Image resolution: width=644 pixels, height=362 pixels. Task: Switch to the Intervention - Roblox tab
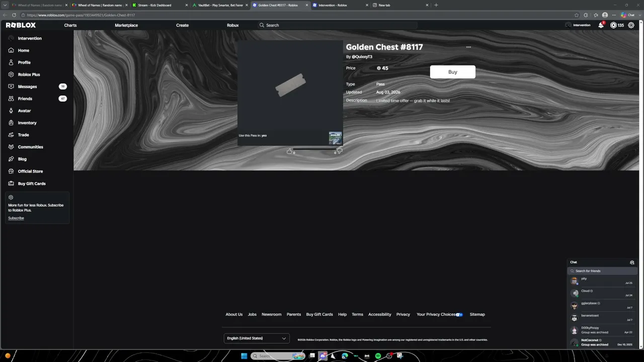click(x=340, y=5)
